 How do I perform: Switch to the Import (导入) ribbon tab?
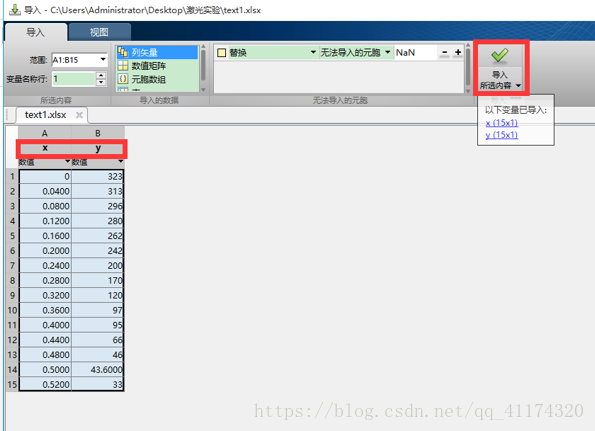tap(35, 33)
